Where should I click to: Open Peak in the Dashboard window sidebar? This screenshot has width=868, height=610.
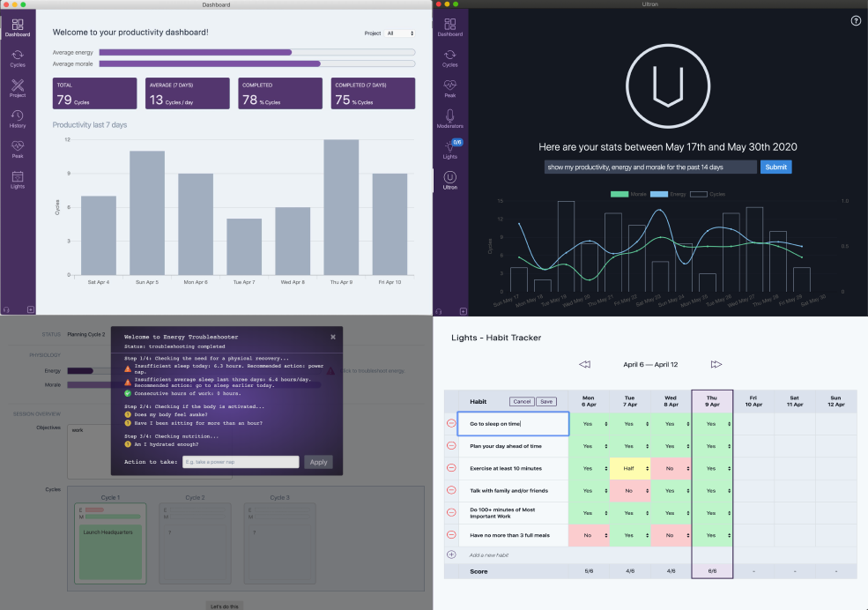18,150
